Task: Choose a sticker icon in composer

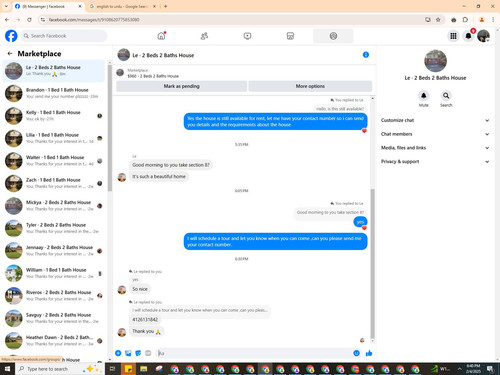Action: (x=138, y=353)
